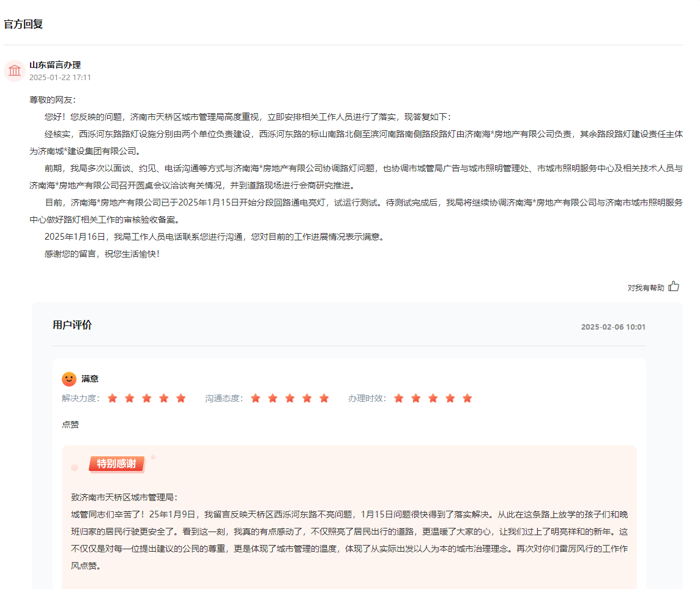700x589 pixels.
Task: Click the timestamp 2025-02-06 10:01
Action: click(x=612, y=327)
